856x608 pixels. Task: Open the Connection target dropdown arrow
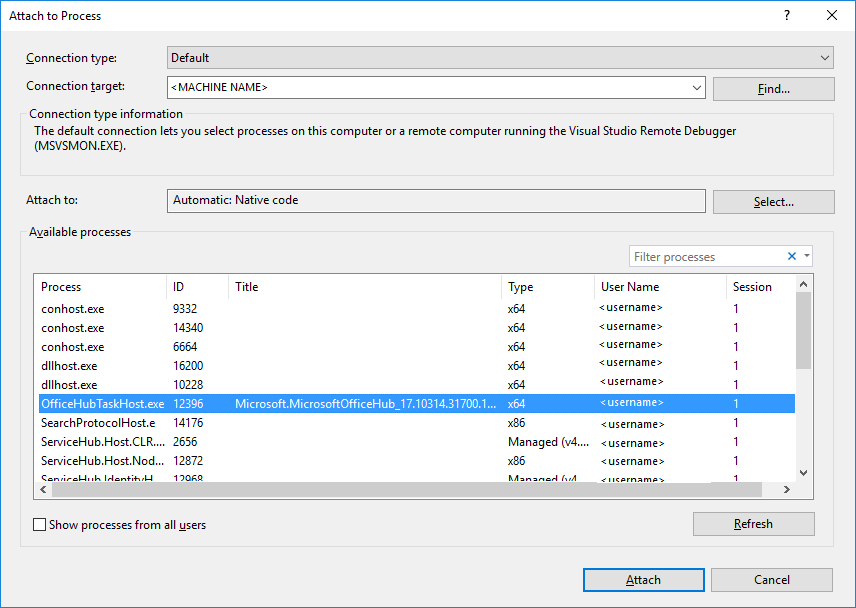(x=696, y=87)
